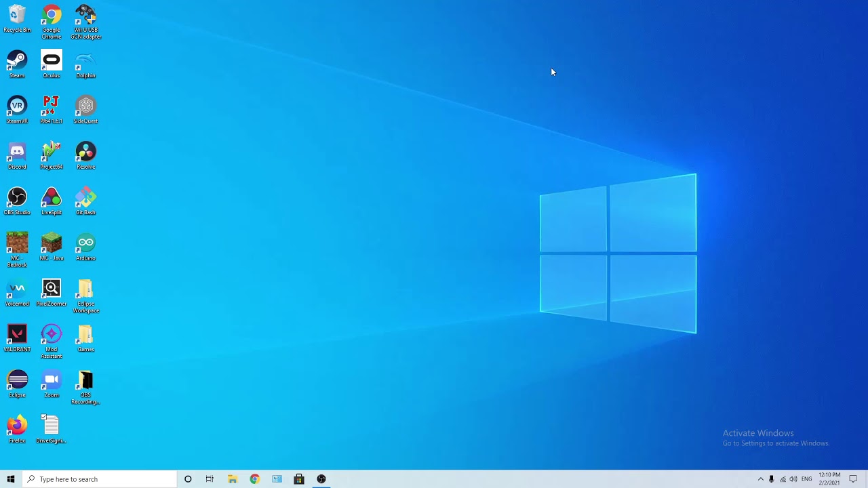This screenshot has height=488, width=868.
Task: Show hidden system tray icons
Action: point(760,479)
